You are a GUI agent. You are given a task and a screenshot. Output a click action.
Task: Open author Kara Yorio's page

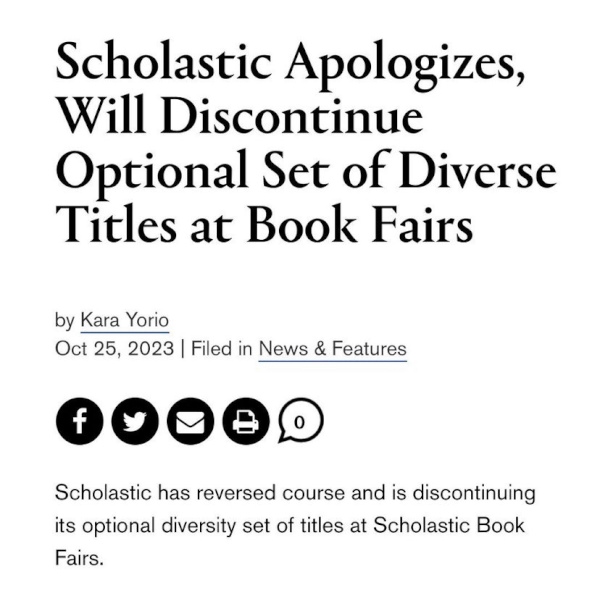pyautogui.click(x=124, y=321)
